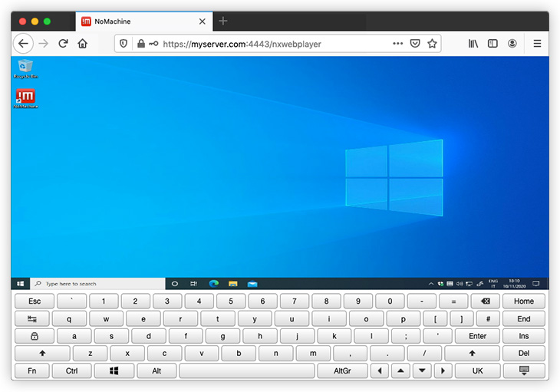
Task: Open File Explorer from the Windows taskbar
Action: 233,284
